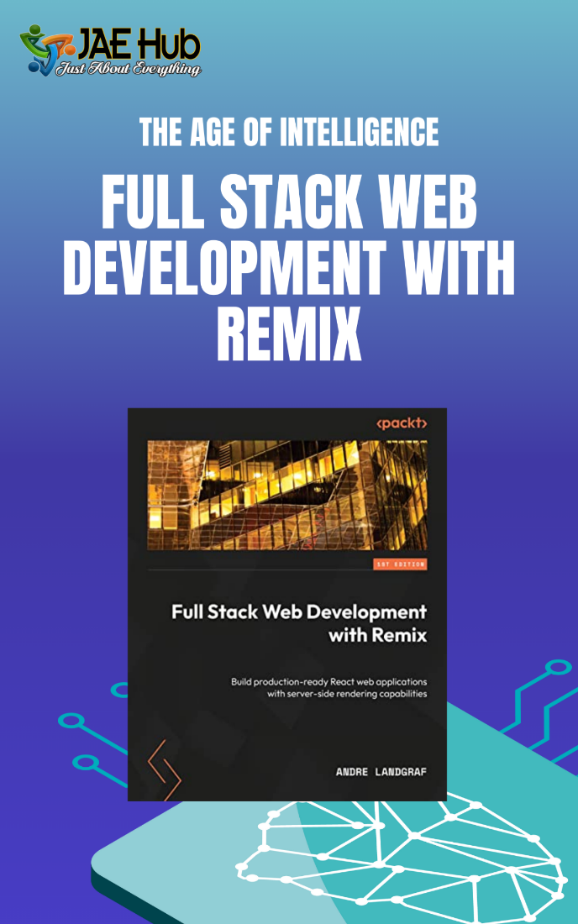Click the 'FULL STACK WEB' headline line

pos(289,202)
